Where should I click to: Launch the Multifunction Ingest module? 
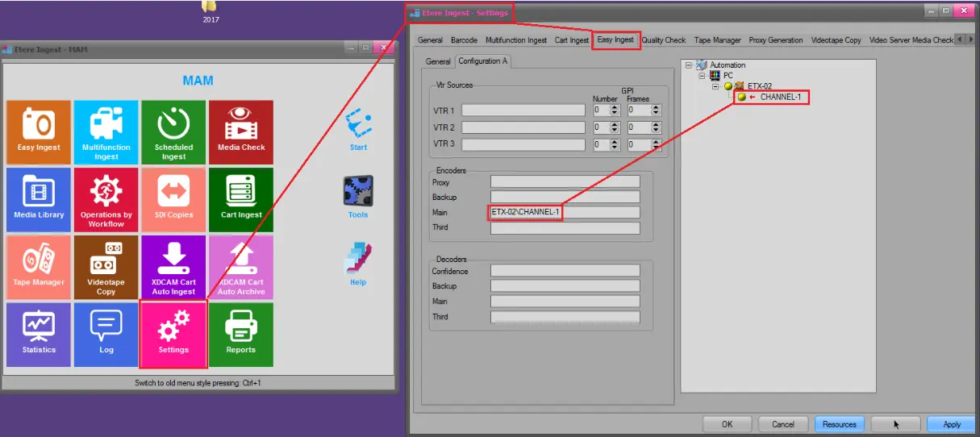click(106, 132)
